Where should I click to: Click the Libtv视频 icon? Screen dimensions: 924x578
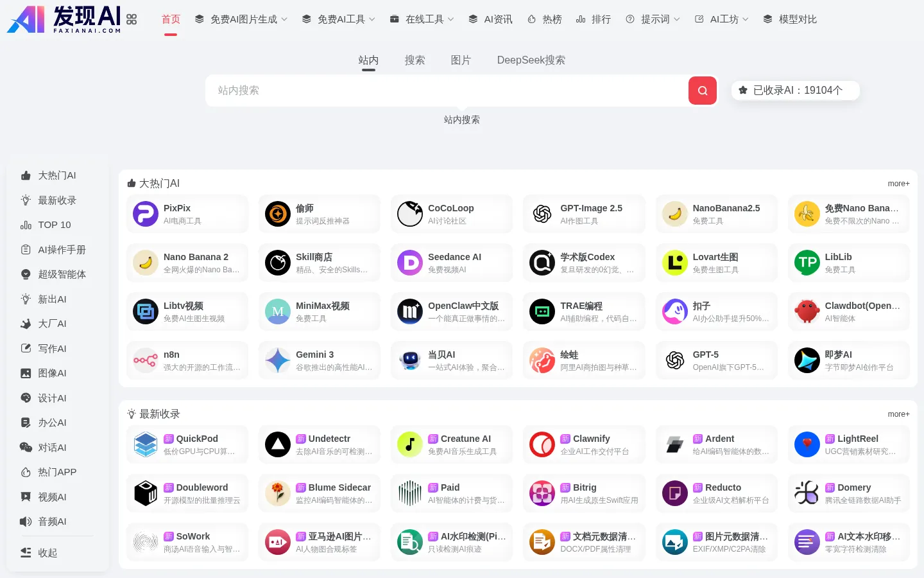146,311
